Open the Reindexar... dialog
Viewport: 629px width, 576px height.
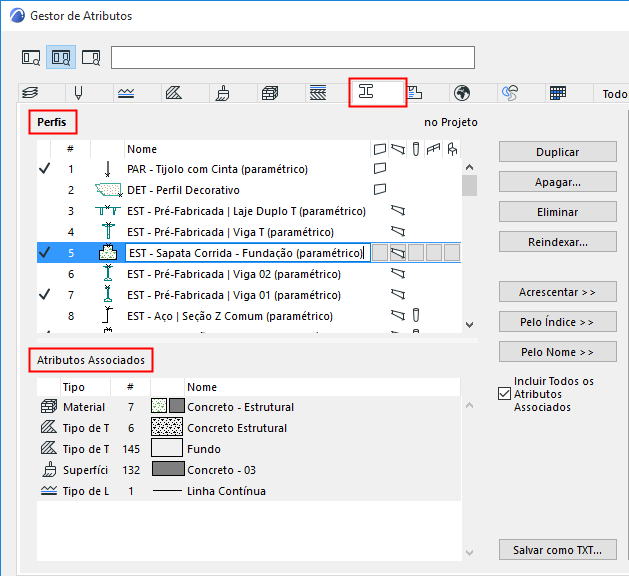[x=558, y=242]
